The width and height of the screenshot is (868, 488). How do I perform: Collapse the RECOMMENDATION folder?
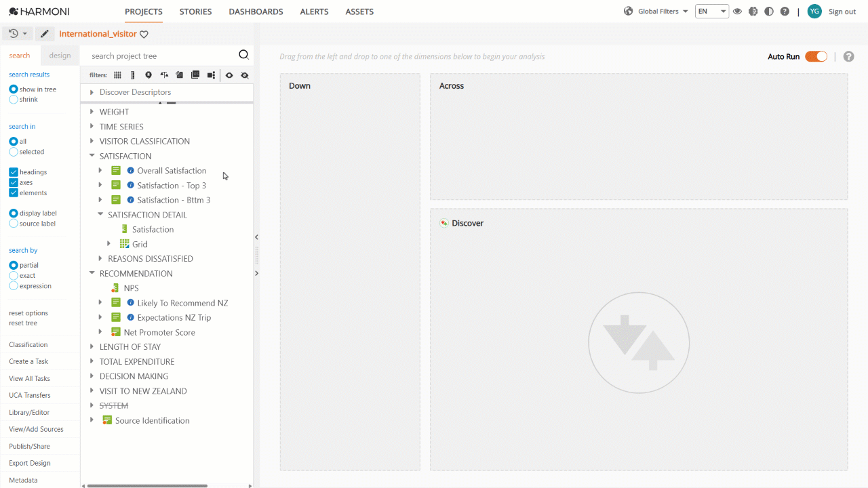[x=92, y=274]
